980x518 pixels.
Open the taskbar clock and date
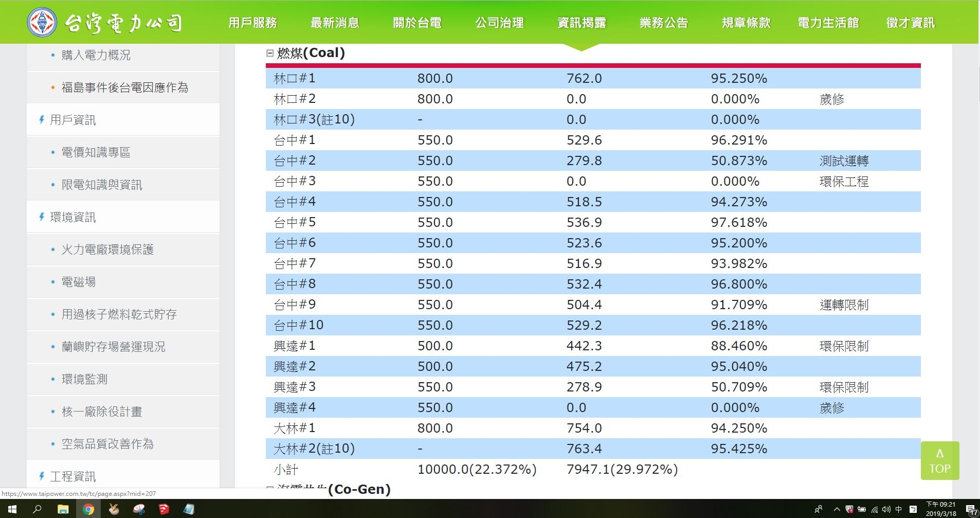pyautogui.click(x=941, y=509)
